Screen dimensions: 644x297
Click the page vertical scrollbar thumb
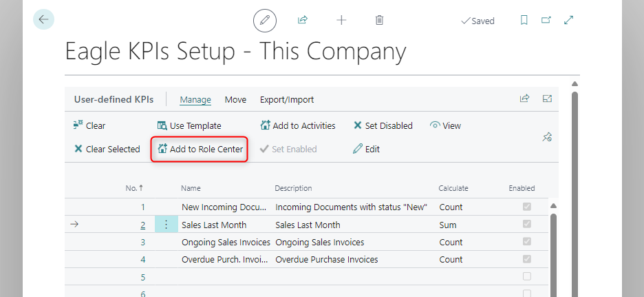click(575, 194)
